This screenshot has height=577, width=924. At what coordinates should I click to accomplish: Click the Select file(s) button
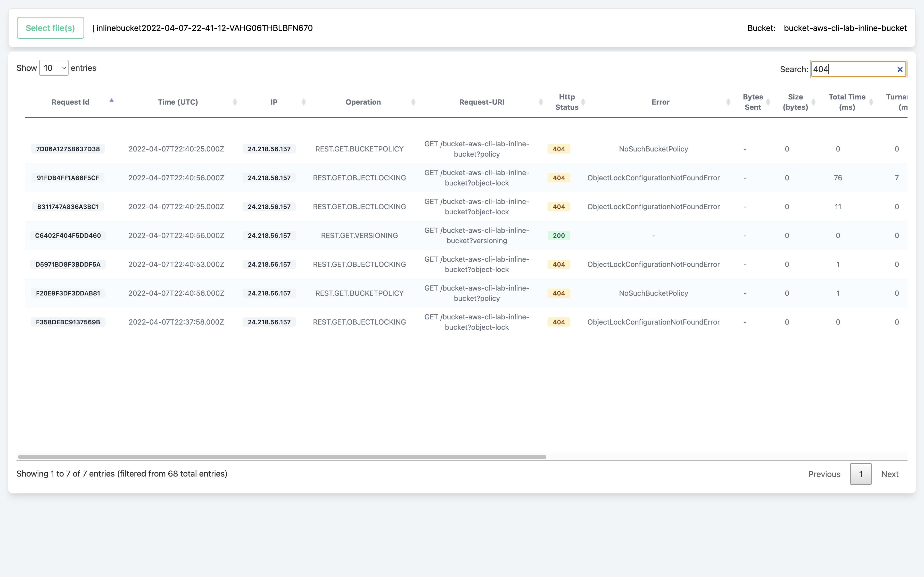[51, 28]
